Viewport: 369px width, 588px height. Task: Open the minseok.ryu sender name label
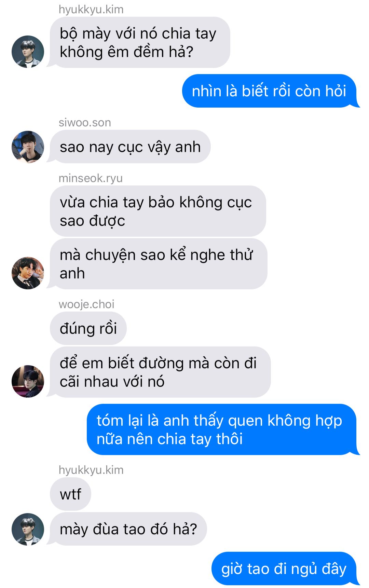(x=91, y=178)
